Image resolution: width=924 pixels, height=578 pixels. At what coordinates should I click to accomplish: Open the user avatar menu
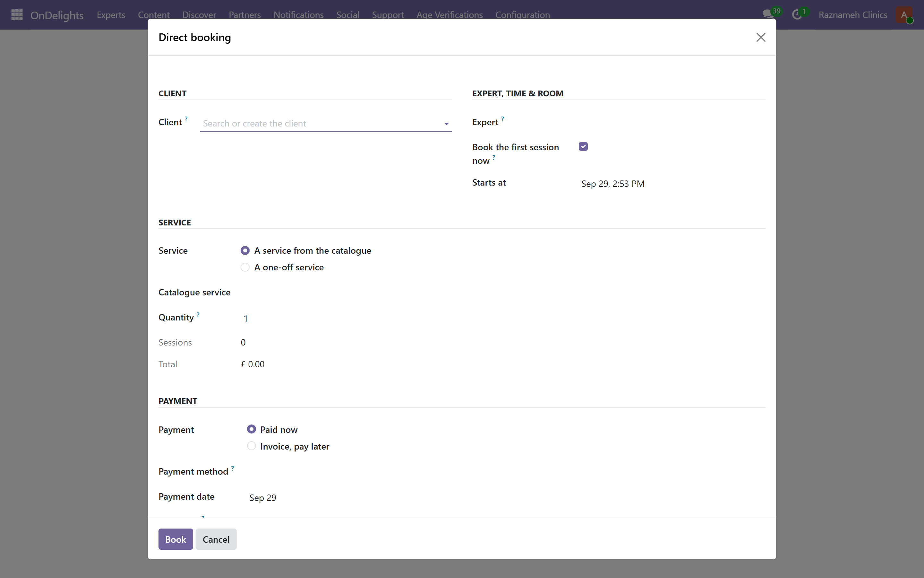click(x=904, y=15)
